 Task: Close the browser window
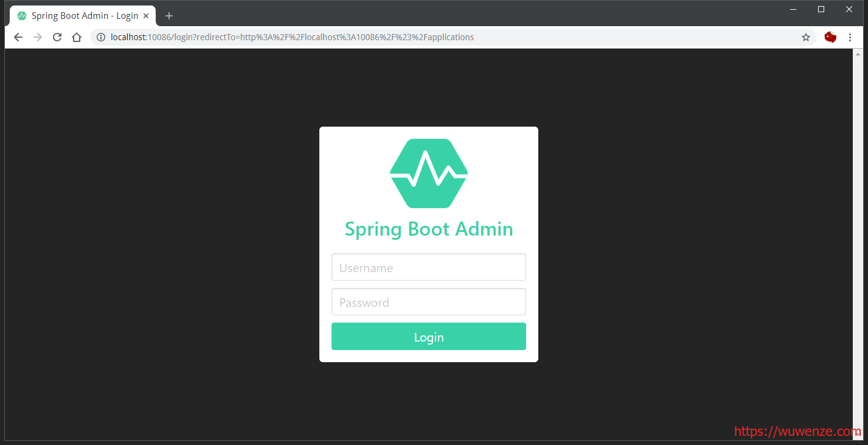tap(849, 9)
